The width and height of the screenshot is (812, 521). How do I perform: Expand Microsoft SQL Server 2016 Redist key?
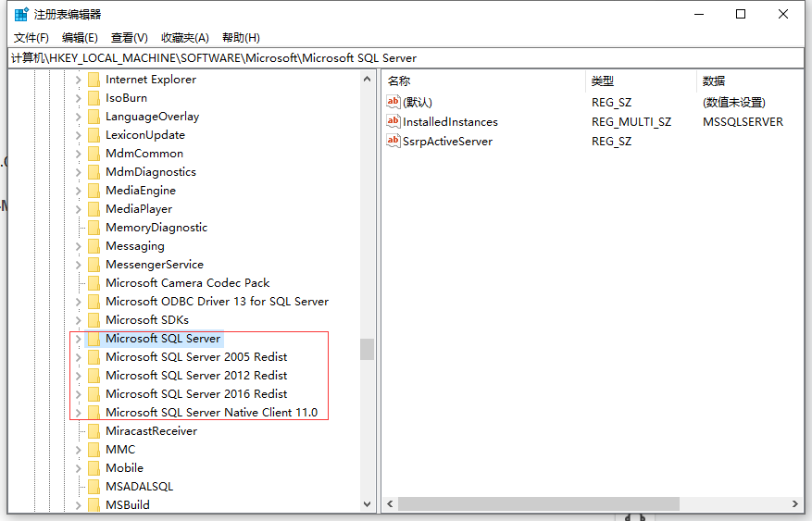coord(78,394)
